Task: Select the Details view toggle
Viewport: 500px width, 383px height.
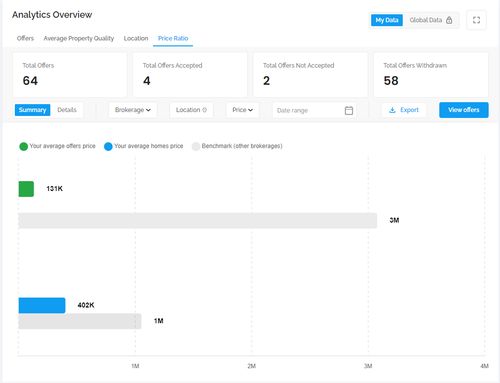Action: pyautogui.click(x=67, y=110)
